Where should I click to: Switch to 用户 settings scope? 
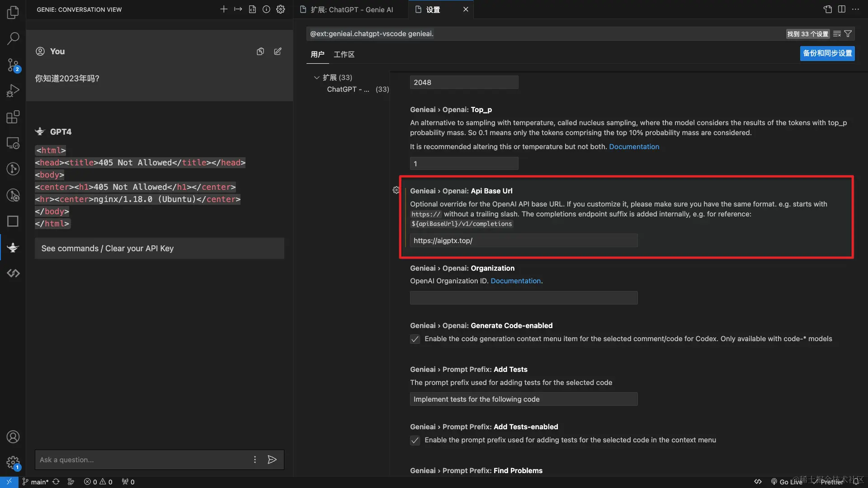pyautogui.click(x=317, y=54)
